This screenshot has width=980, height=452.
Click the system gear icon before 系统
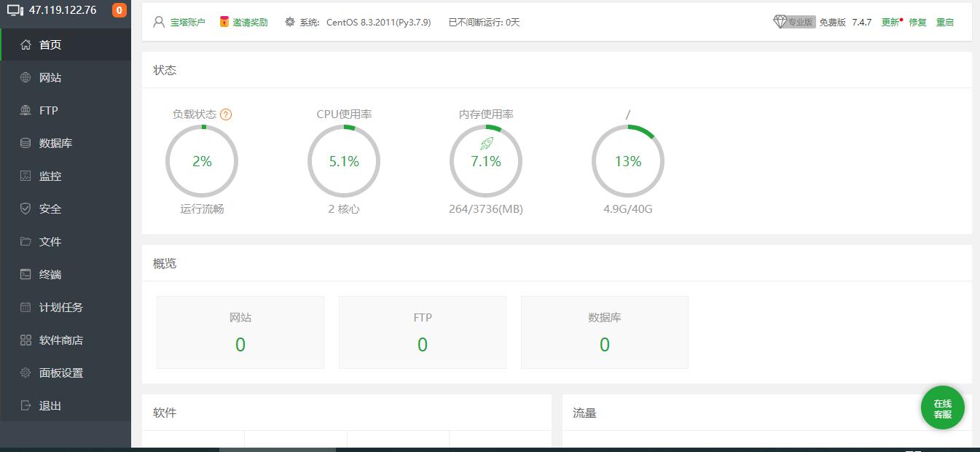[290, 22]
